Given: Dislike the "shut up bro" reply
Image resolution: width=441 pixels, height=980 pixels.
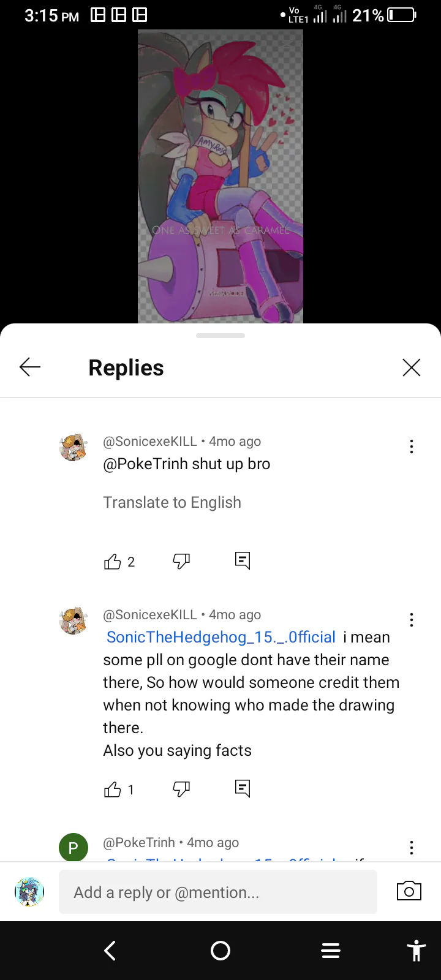Looking at the screenshot, I should [x=181, y=561].
